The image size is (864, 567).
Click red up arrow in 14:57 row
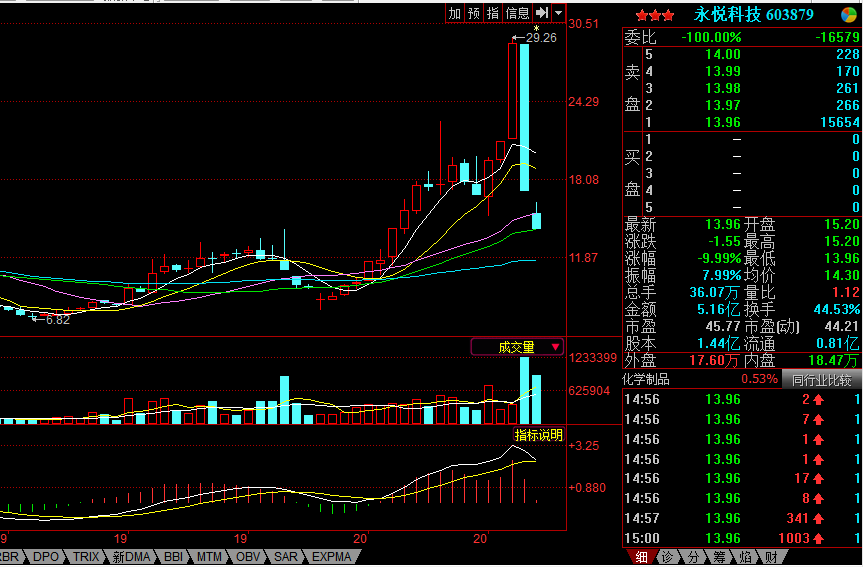pyautogui.click(x=818, y=519)
